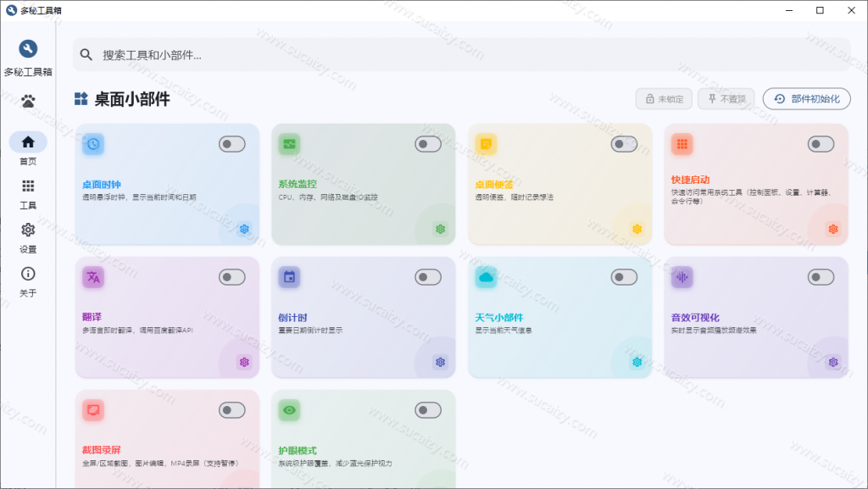
Task: Click the 截图录屏 screen icon
Action: [x=93, y=410]
